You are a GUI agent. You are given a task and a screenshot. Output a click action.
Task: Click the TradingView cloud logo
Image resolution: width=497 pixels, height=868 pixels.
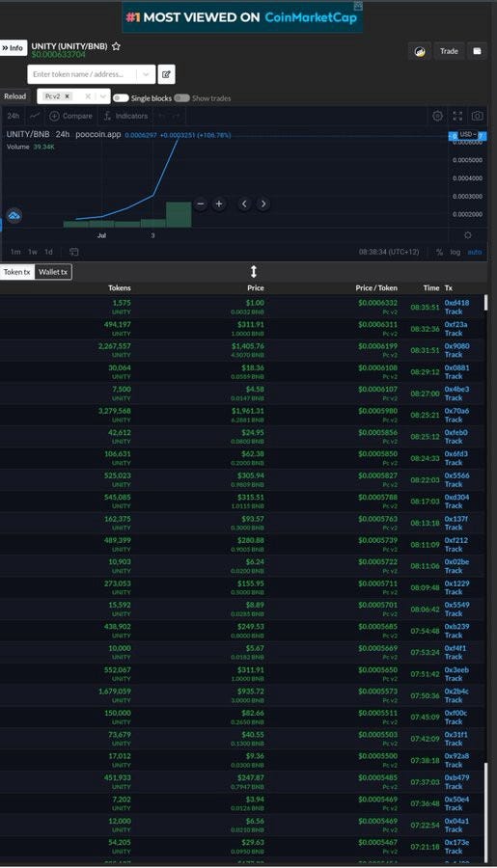click(14, 215)
